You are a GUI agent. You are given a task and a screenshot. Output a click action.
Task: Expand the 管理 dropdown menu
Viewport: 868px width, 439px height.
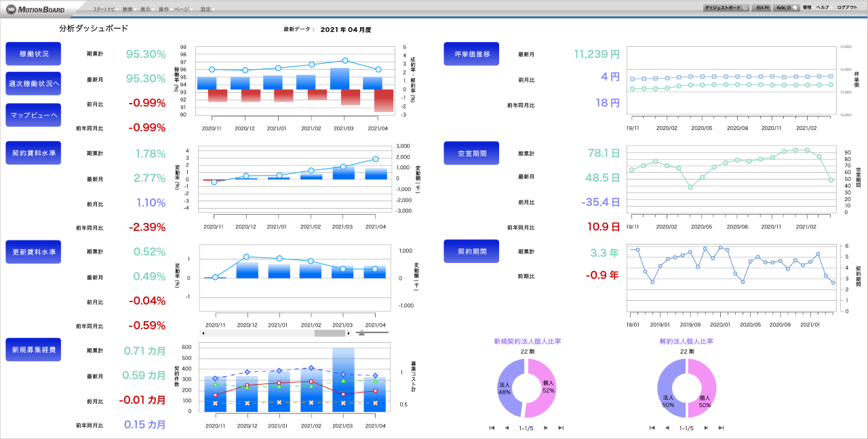806,7
